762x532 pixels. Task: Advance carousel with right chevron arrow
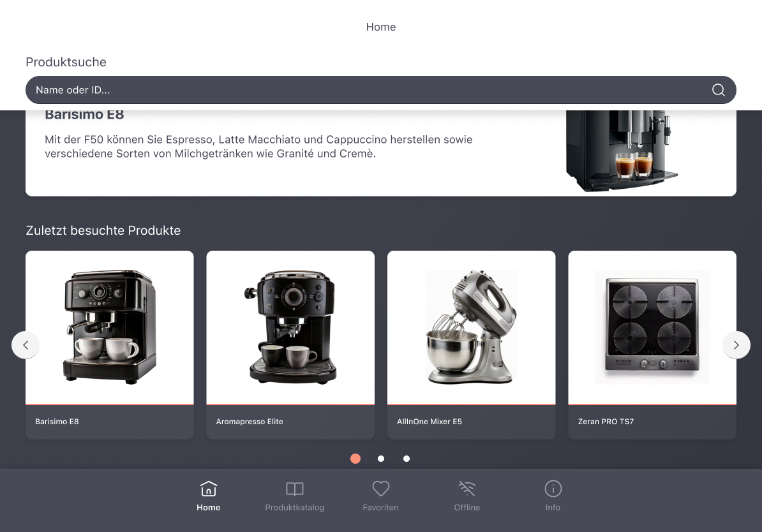(736, 345)
